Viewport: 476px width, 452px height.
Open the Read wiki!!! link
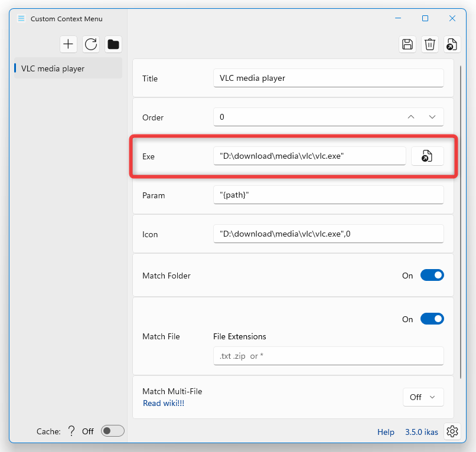(x=164, y=403)
